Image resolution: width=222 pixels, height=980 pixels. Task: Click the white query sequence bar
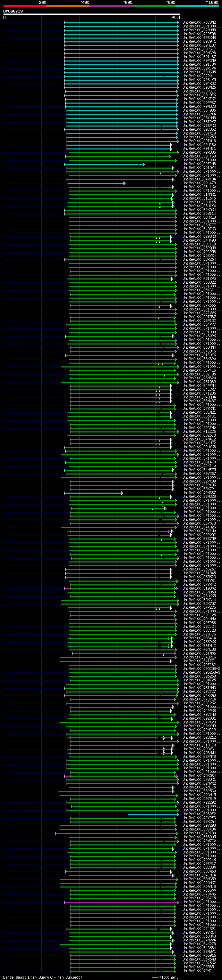click(92, 15)
